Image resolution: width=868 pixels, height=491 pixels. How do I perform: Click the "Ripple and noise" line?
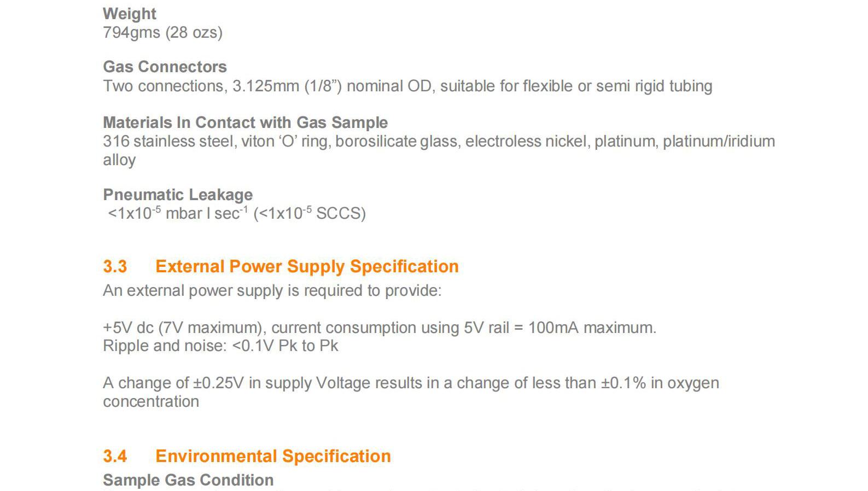pos(220,346)
